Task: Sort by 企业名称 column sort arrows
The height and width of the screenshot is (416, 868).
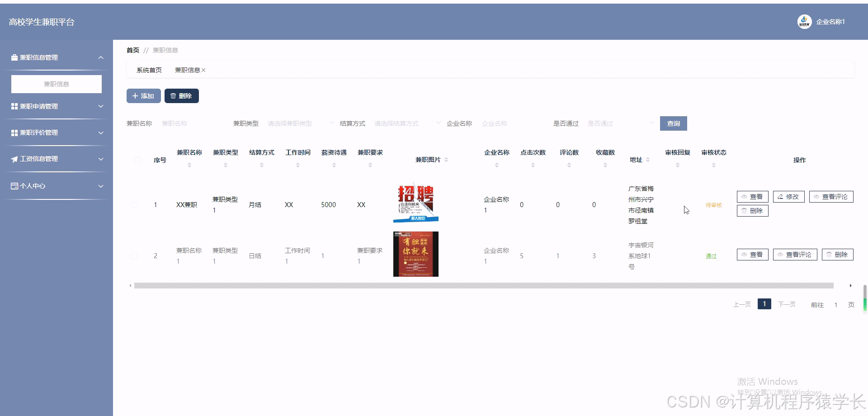Action: pos(497,165)
